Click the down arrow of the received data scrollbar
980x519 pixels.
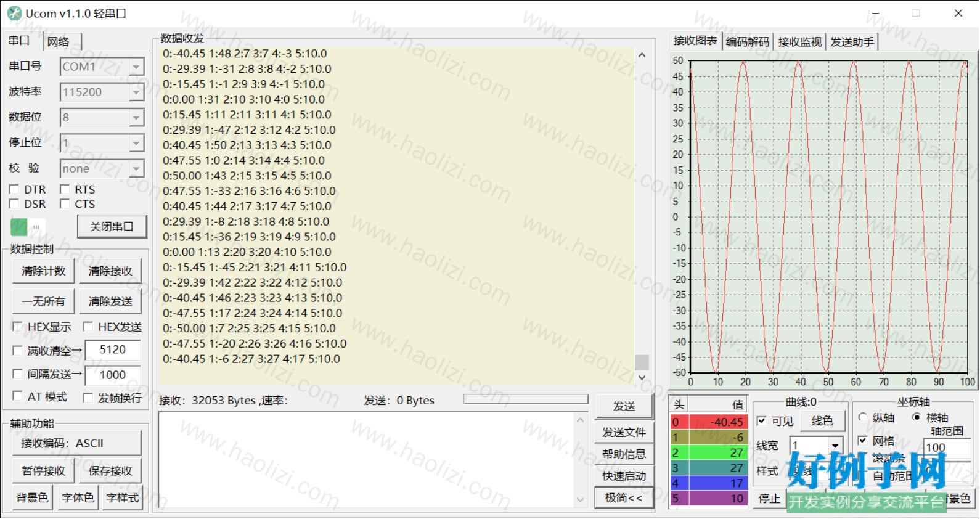642,377
